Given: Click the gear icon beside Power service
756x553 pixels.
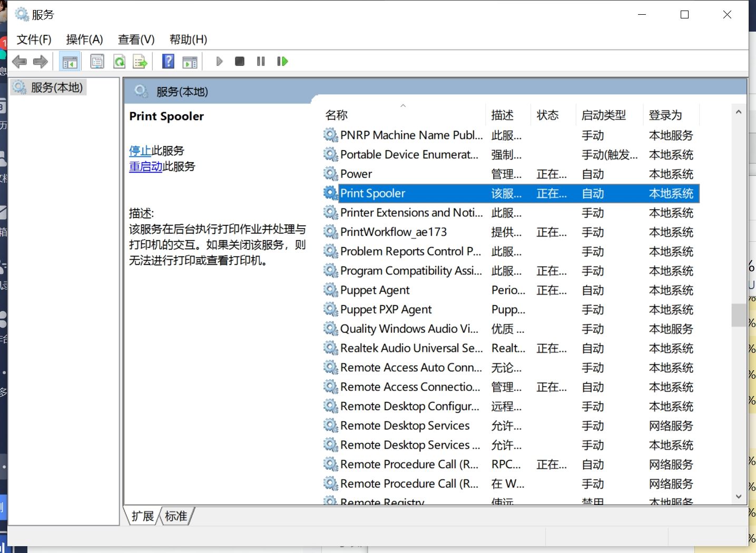Looking at the screenshot, I should click(330, 173).
